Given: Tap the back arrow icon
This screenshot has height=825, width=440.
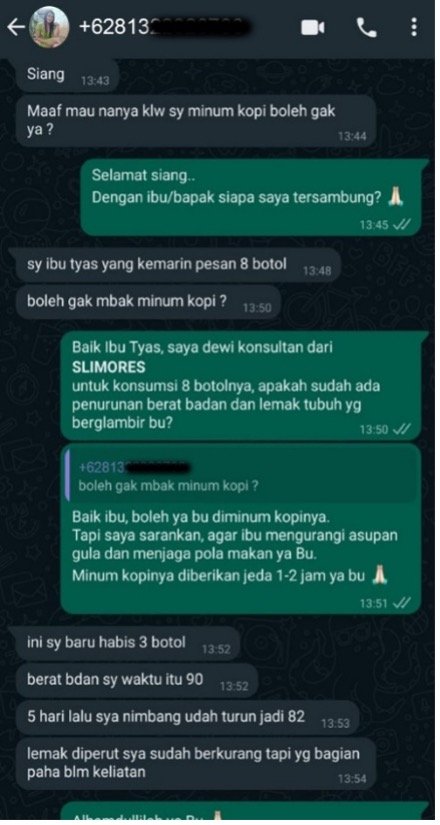Looking at the screenshot, I should tap(15, 27).
